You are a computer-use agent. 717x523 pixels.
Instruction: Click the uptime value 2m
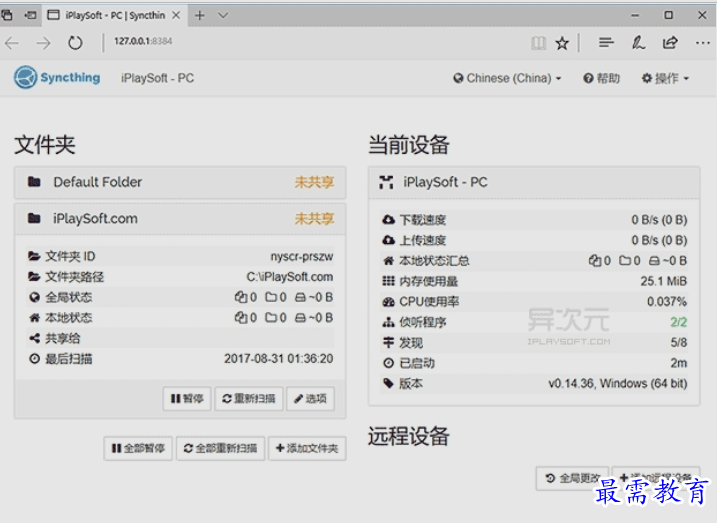[x=679, y=363]
